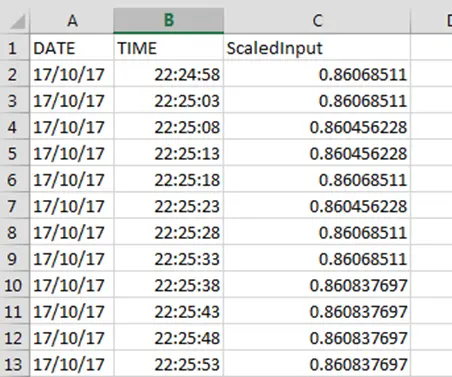Select time cell 22:25:53
Screen dimensions: 452x377
(x=169, y=364)
